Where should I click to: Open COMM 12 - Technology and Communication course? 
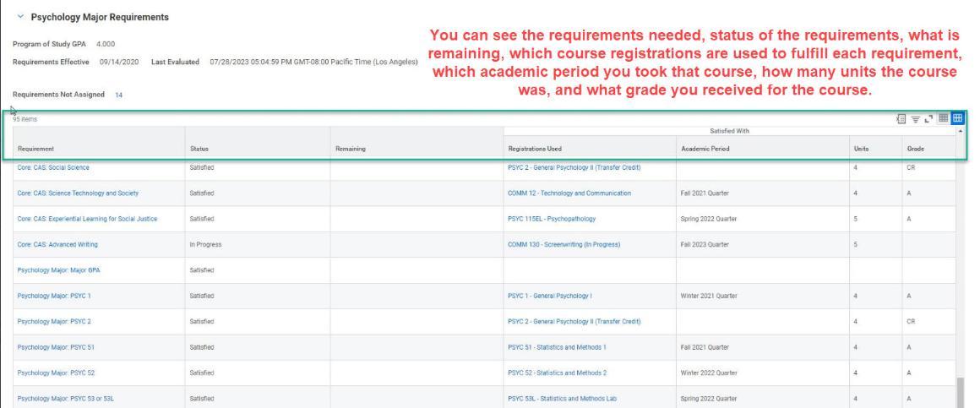click(569, 193)
